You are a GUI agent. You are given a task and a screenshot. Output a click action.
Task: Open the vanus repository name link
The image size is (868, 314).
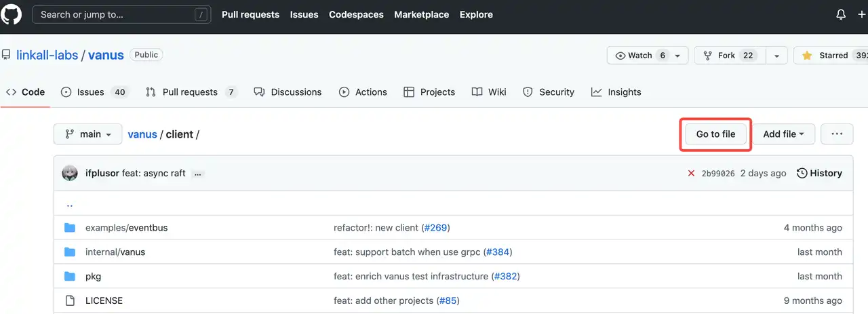tap(106, 55)
